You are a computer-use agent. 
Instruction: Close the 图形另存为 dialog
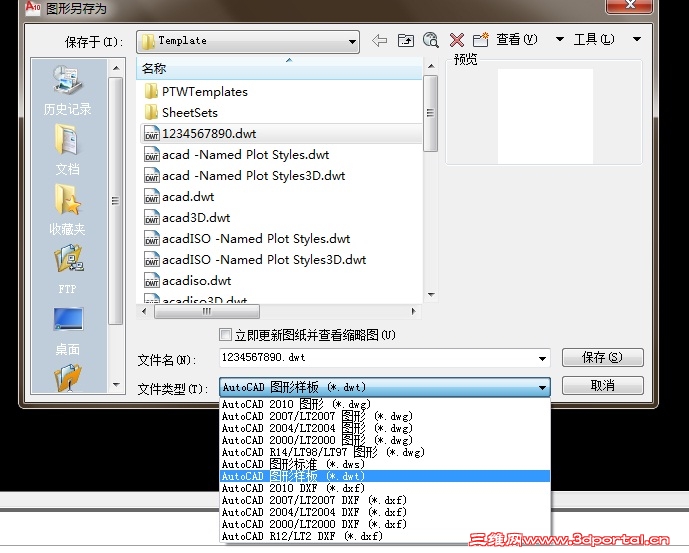[630, 5]
